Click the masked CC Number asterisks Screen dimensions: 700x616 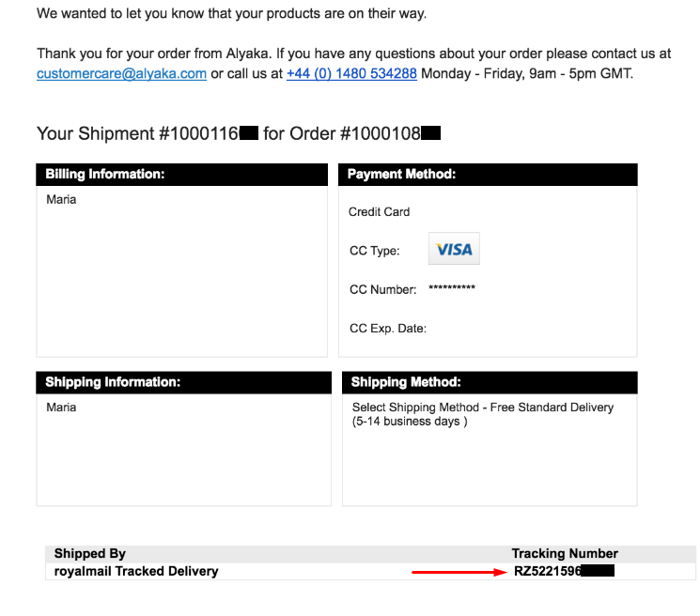tap(452, 288)
